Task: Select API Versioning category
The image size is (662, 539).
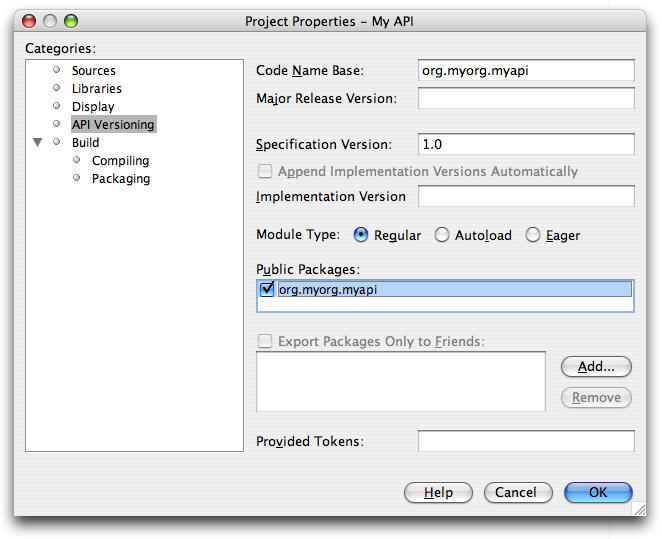Action: [x=112, y=125]
